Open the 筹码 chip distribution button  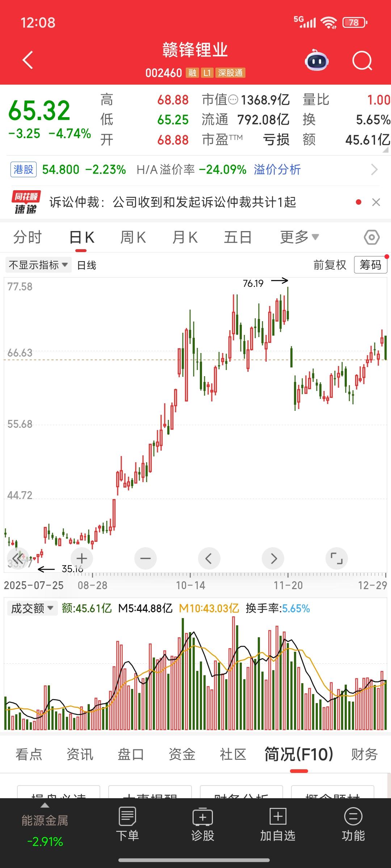pyautogui.click(x=370, y=265)
